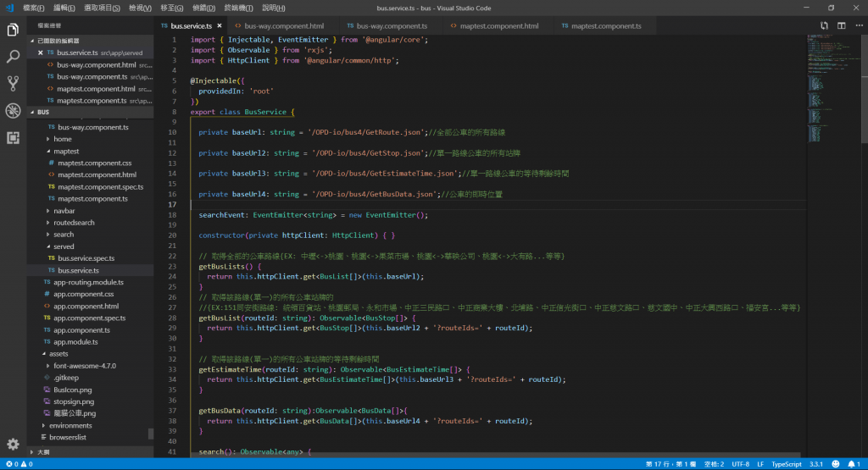
Task: Change file encoding UTF-8
Action: tap(740, 464)
